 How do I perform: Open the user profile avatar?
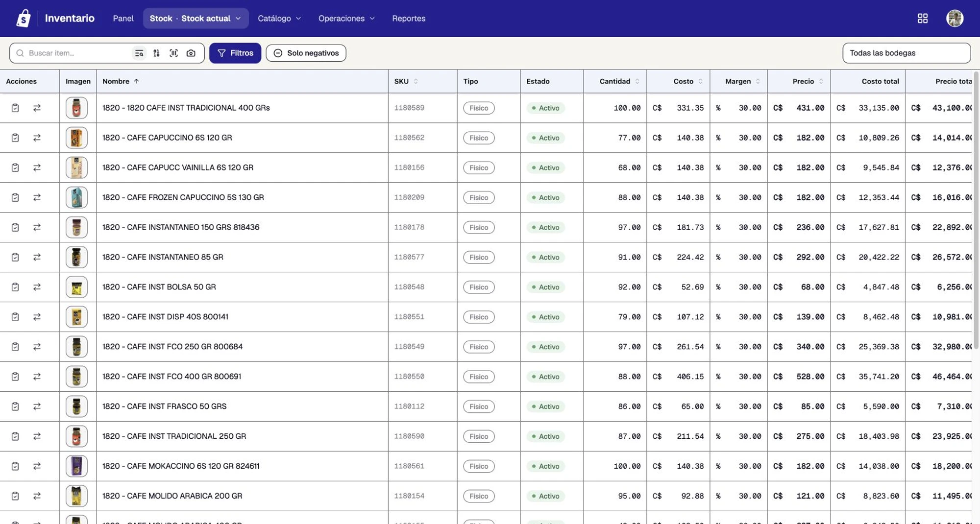coord(955,18)
